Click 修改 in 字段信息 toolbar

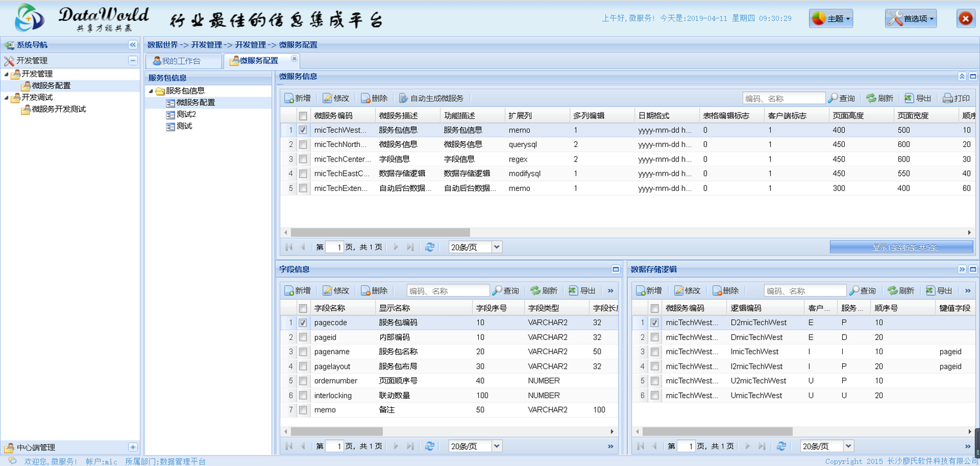click(x=336, y=291)
